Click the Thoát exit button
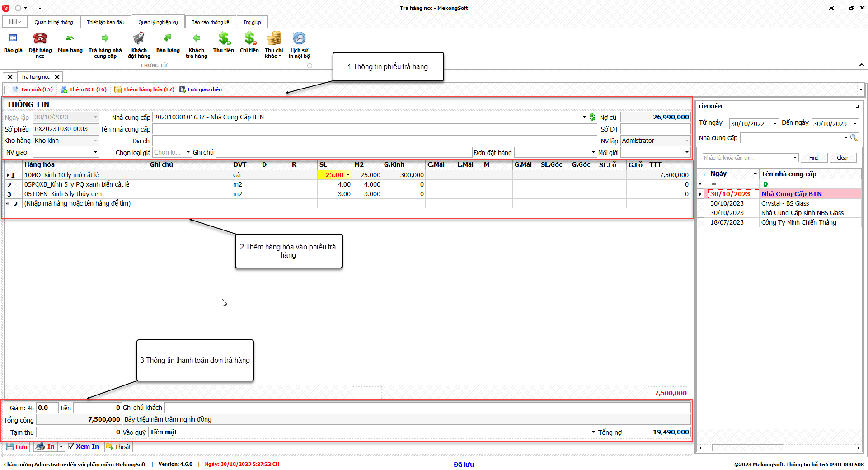The width and height of the screenshot is (868, 470). click(x=118, y=447)
